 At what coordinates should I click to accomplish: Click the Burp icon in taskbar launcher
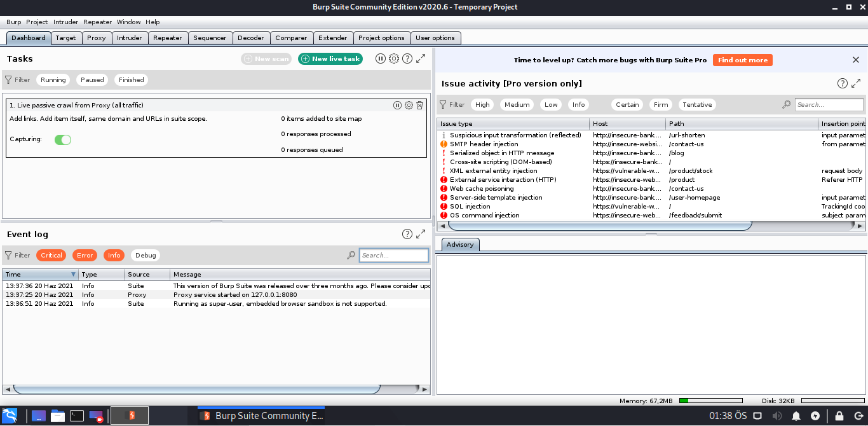[x=130, y=416]
